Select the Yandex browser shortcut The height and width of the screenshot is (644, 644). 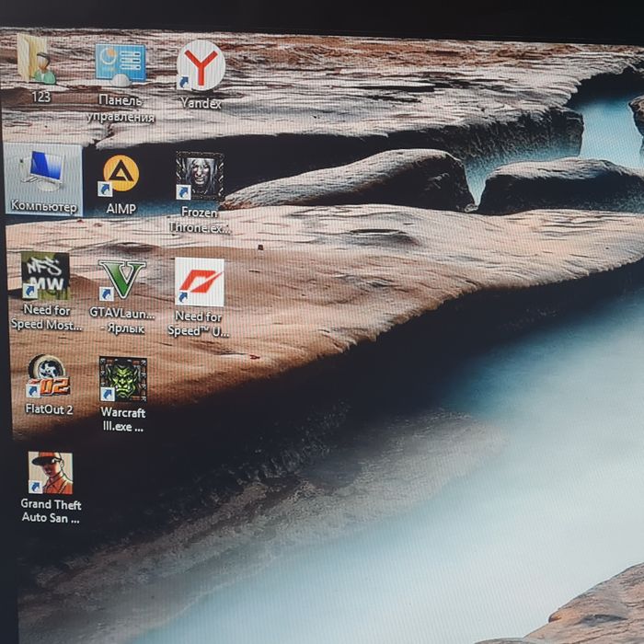201,65
